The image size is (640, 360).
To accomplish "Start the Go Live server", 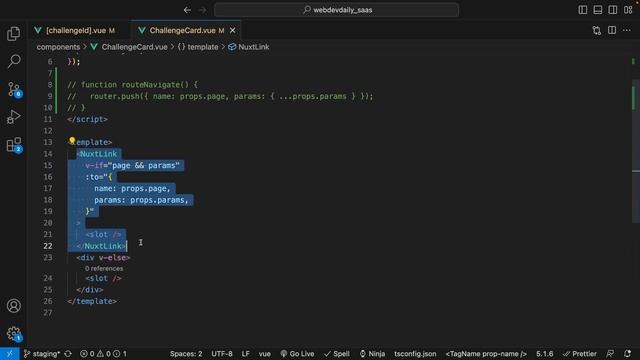I will (297, 354).
